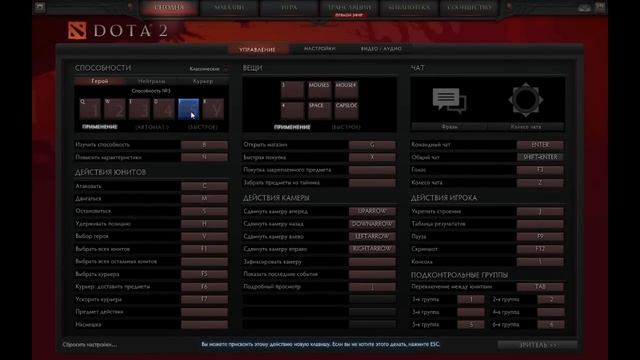Select the item slot bound to MOUSE4

[x=346, y=90]
